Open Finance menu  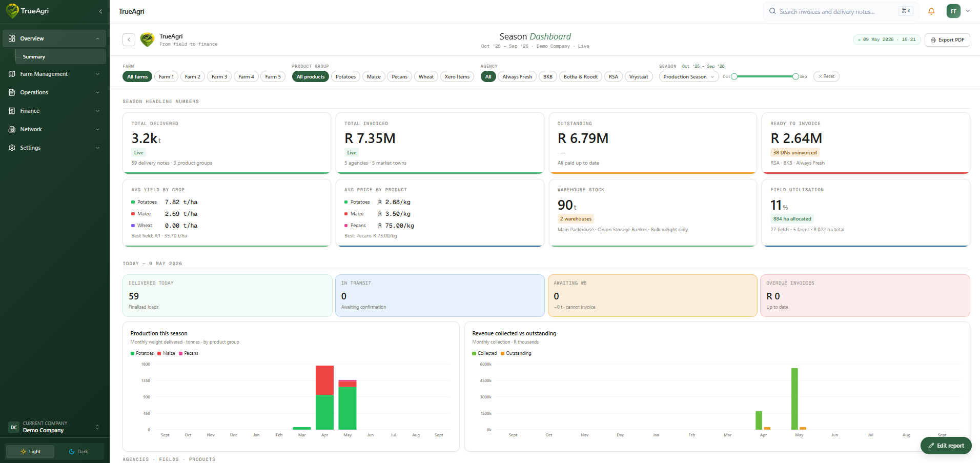(x=54, y=111)
